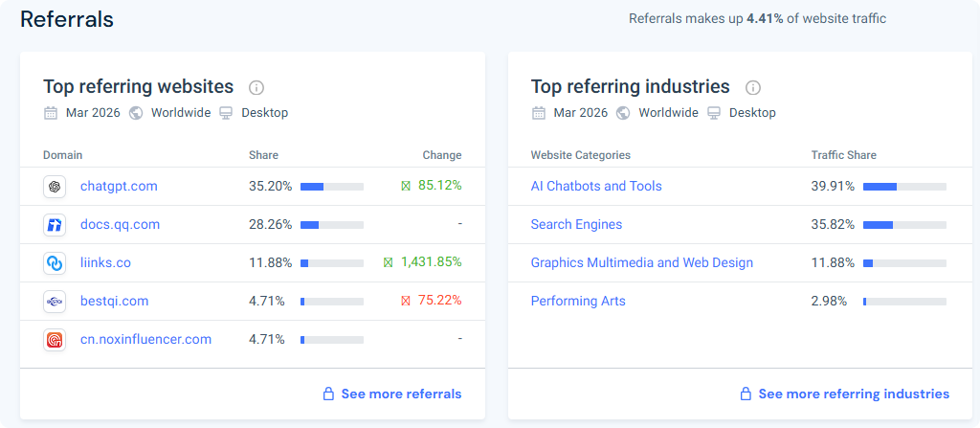Click lock icon beside See more referrals

pos(328,394)
